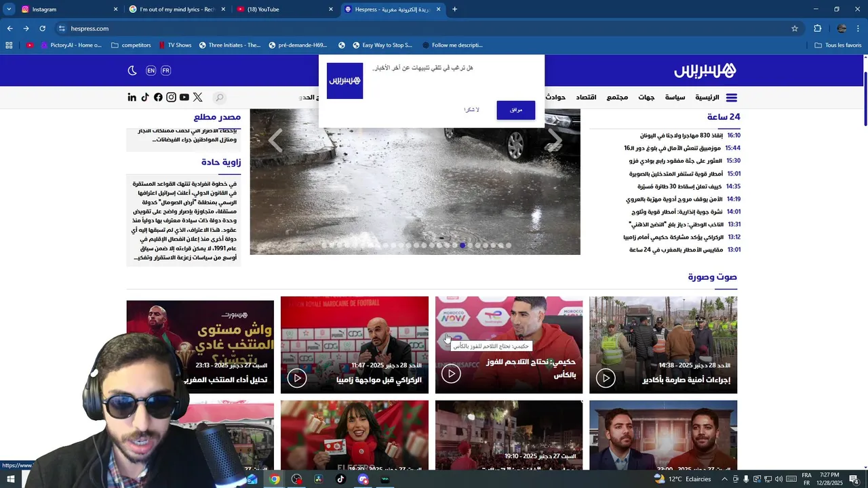Open news item at 14:01
Viewport: 868px width, 488px height.
685,211
